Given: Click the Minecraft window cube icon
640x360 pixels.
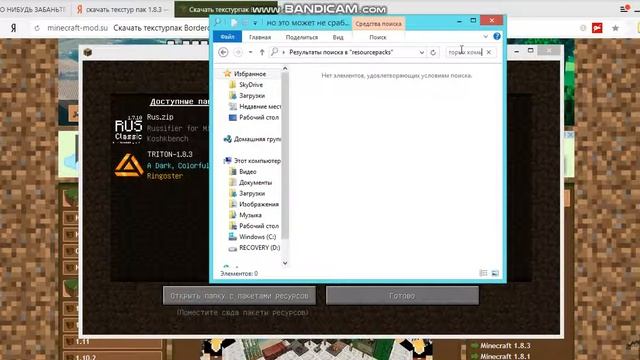Looking at the screenshot, I should tap(88, 52).
